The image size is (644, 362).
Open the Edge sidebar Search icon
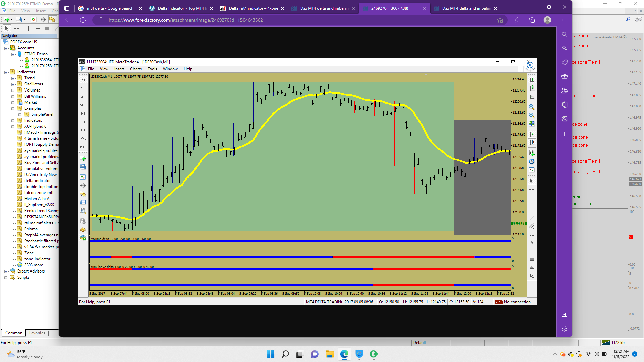tap(565, 34)
